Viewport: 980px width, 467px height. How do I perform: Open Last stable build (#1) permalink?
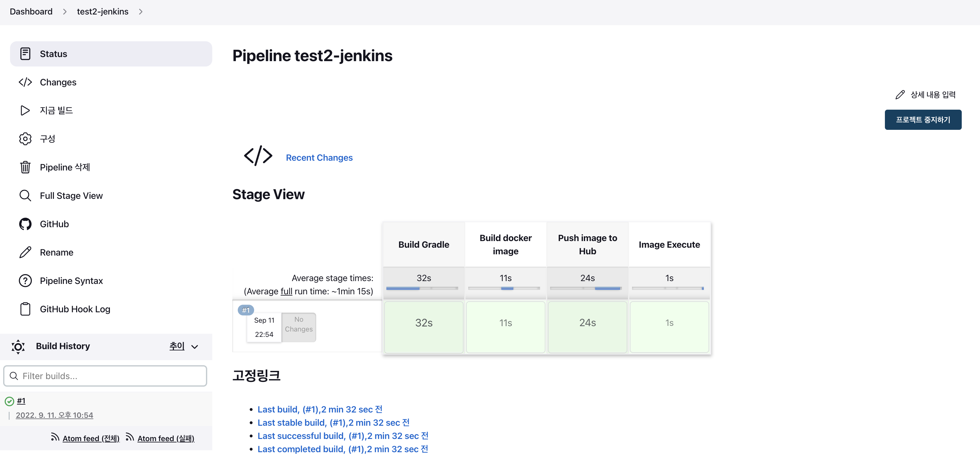coord(333,423)
